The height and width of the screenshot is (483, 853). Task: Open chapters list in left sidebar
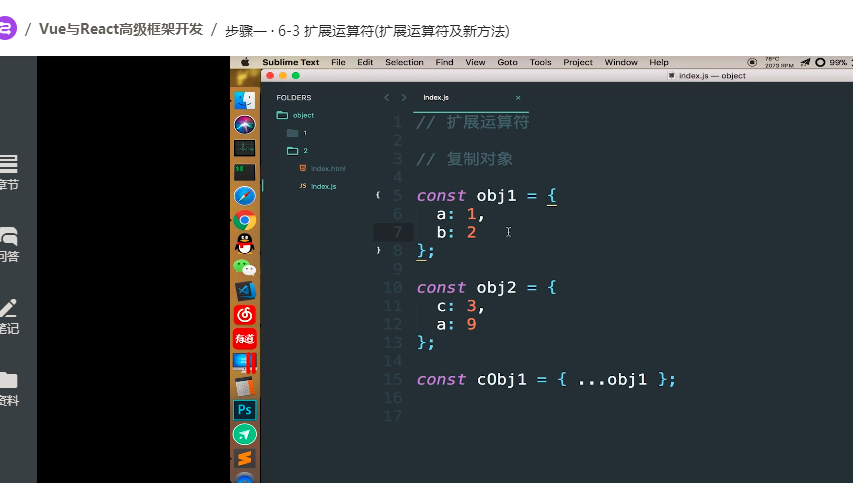9,172
